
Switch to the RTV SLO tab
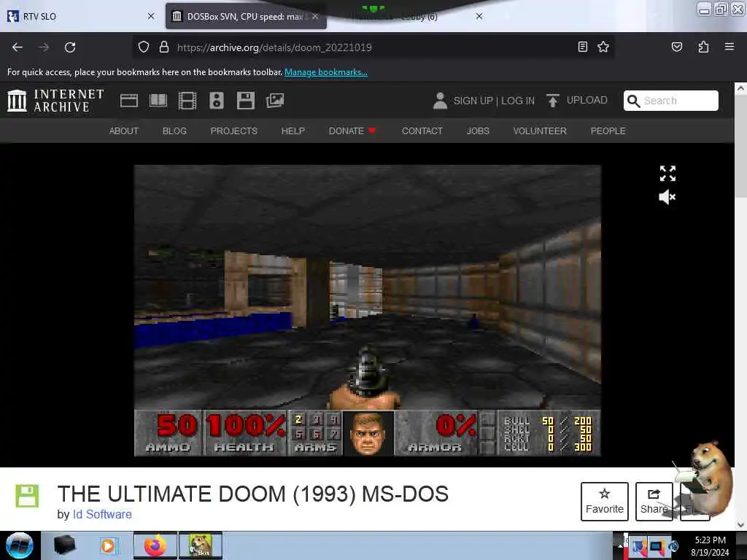click(x=81, y=16)
